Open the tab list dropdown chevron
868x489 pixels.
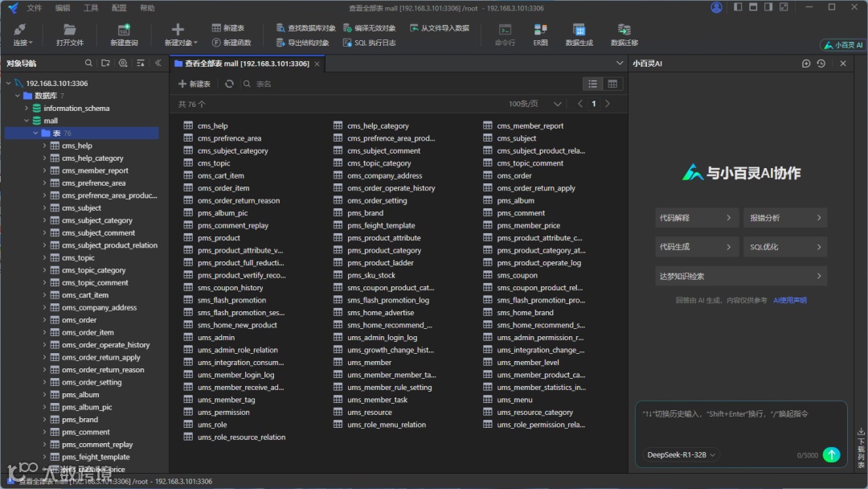[620, 63]
